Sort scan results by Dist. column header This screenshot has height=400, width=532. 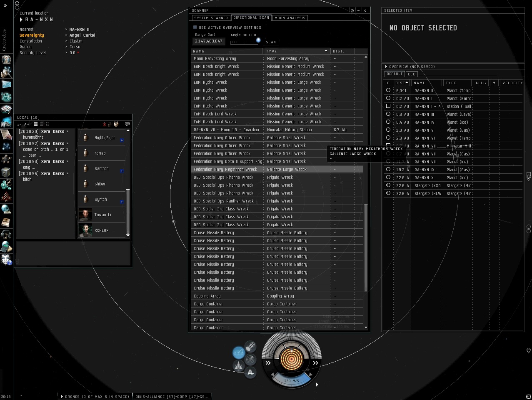(342, 51)
